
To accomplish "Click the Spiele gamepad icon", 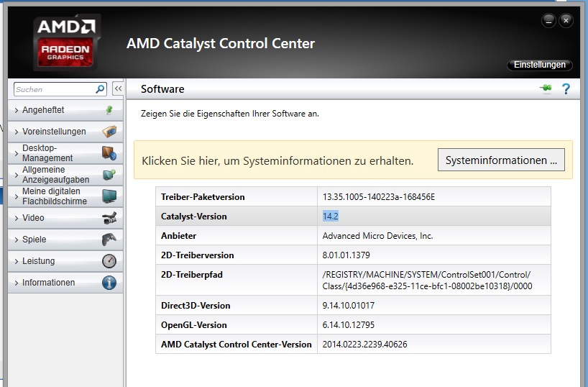I will (x=109, y=240).
